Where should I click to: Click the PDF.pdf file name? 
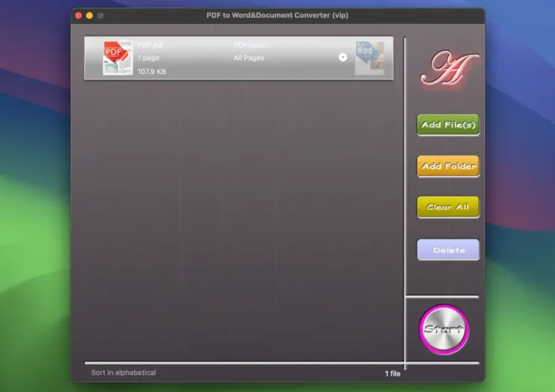(x=151, y=46)
